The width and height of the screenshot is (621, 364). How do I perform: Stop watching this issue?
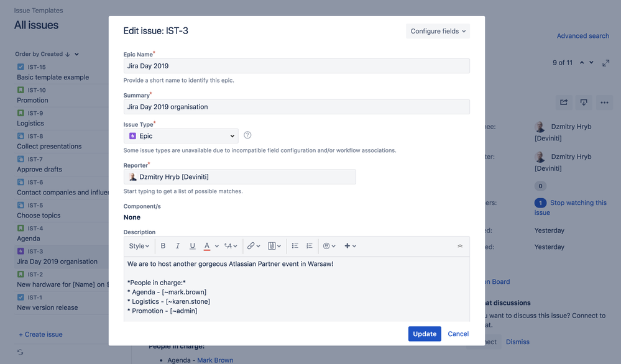click(577, 202)
